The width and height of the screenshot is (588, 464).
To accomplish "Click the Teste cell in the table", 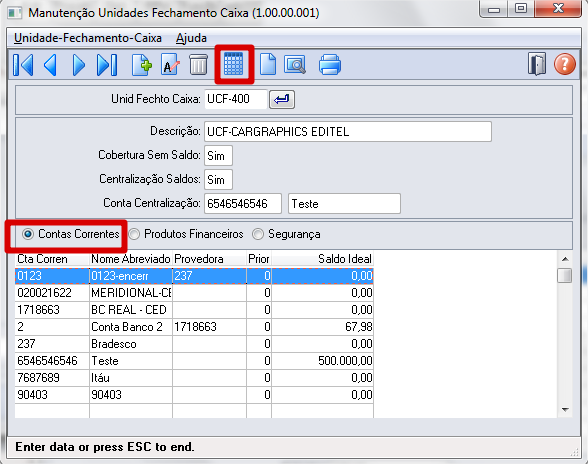I will (130, 361).
